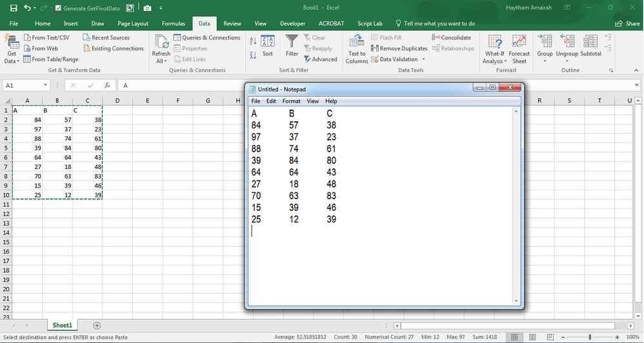The width and height of the screenshot is (644, 343).
Task: Toggle the Generate GetPivotData checkbox
Action: click(59, 8)
